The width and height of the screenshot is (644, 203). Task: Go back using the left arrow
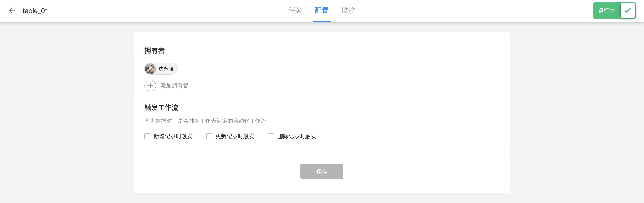point(12,10)
